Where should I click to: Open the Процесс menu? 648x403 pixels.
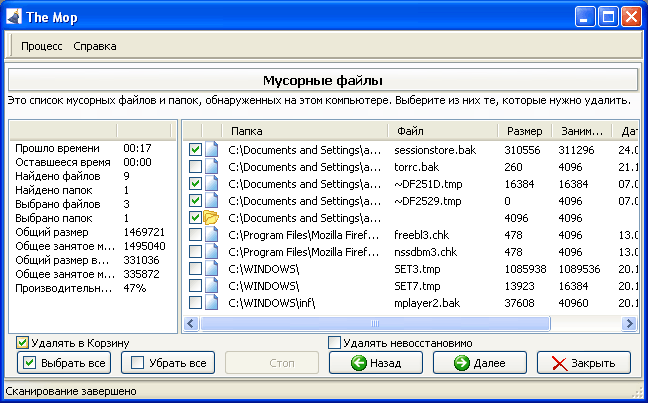click(42, 46)
